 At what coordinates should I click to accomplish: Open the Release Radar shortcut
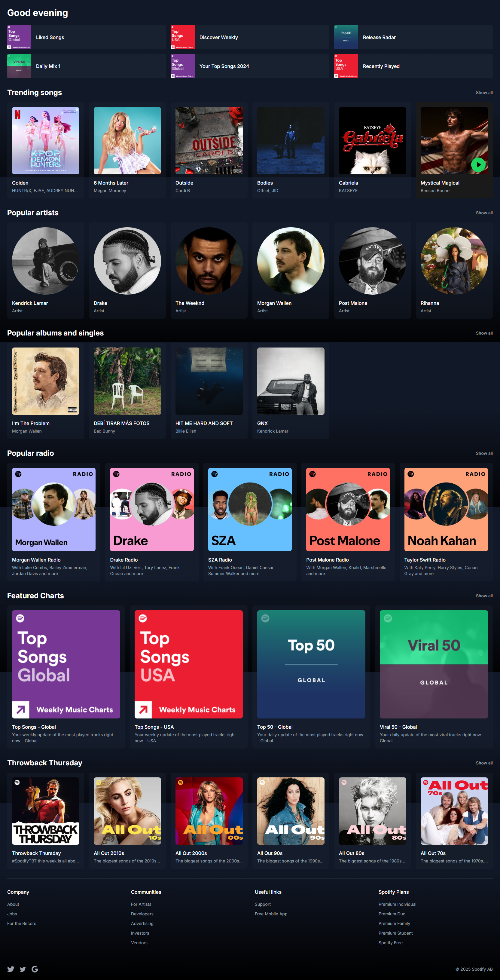[x=413, y=37]
